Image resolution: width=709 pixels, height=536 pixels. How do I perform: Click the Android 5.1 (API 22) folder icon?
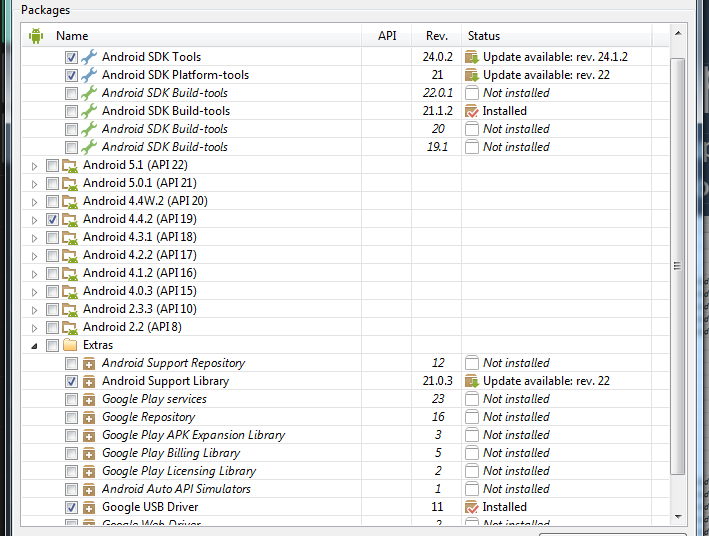pos(70,166)
